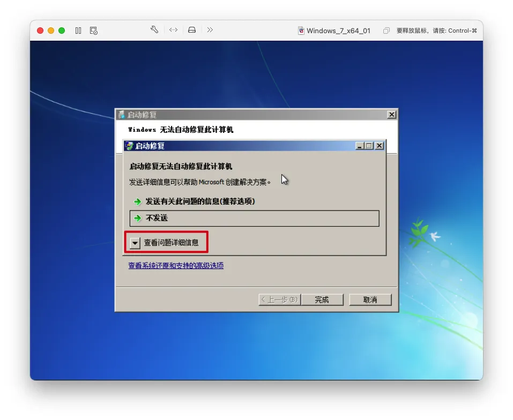
Task: Click the text 发送详细信息可以帮助 Microsoft 创建解决方案
Action: coord(199,182)
